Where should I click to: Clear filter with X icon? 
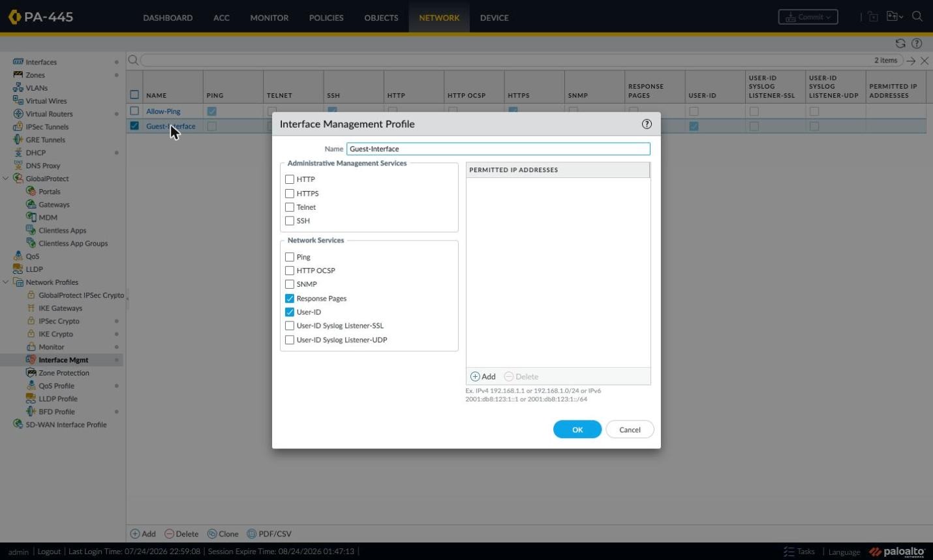pos(925,61)
